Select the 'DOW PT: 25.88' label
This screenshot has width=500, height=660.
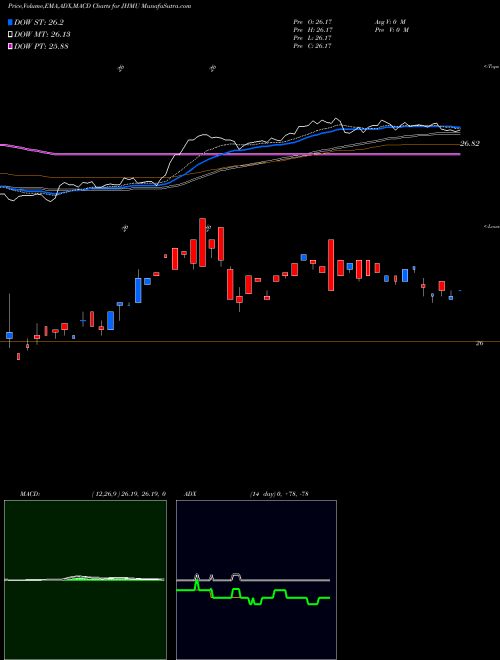pyautogui.click(x=41, y=46)
